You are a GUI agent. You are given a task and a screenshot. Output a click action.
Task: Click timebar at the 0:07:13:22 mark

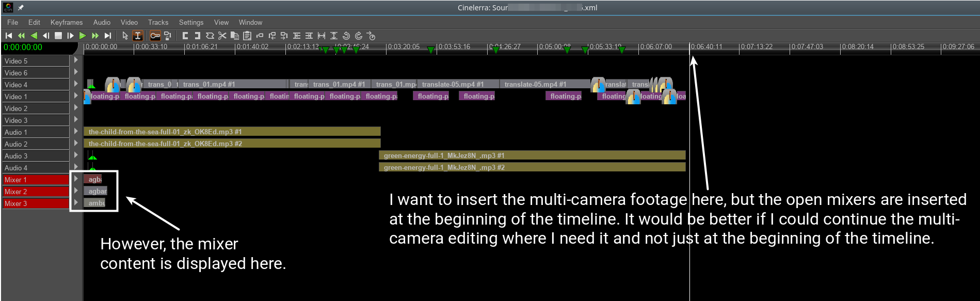(x=757, y=47)
